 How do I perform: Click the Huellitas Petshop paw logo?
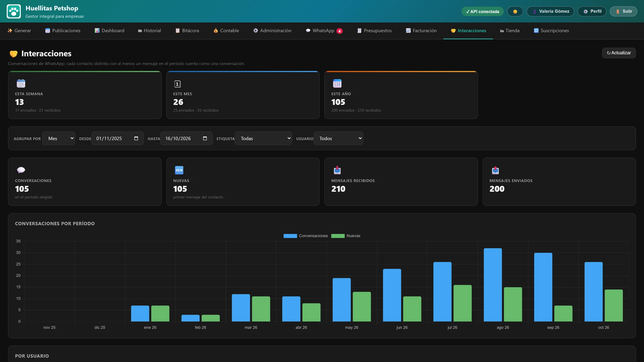[14, 11]
